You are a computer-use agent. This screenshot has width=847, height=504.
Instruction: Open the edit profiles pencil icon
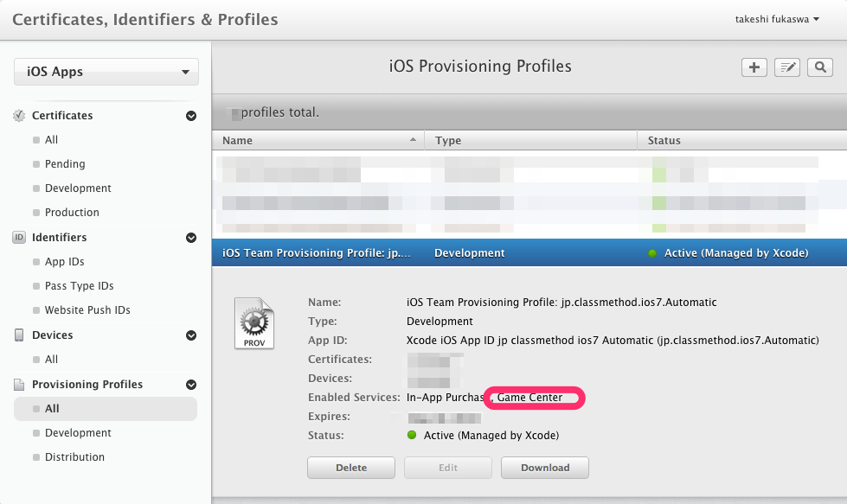pos(786,67)
